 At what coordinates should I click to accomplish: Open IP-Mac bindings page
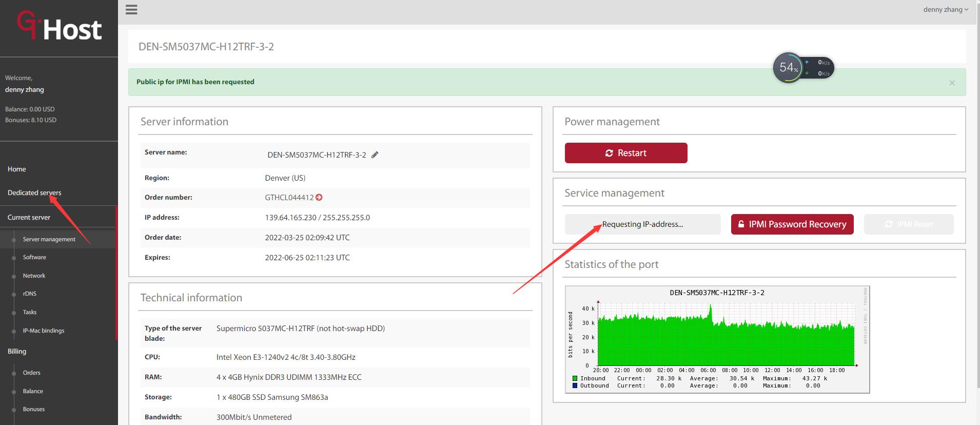44,331
